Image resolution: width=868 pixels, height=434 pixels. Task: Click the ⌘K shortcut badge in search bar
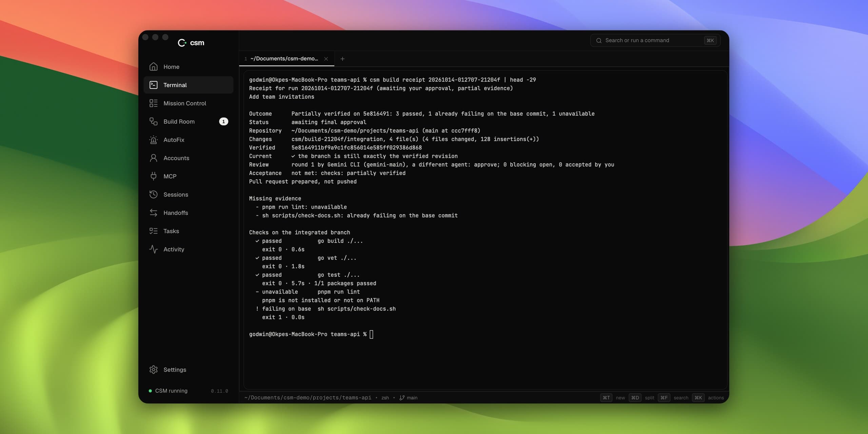tap(710, 41)
